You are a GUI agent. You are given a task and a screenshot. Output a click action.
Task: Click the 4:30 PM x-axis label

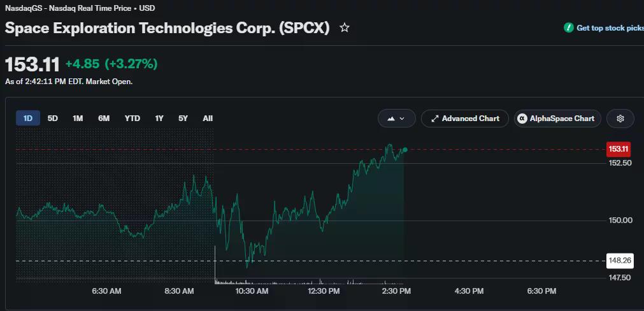pos(469,291)
